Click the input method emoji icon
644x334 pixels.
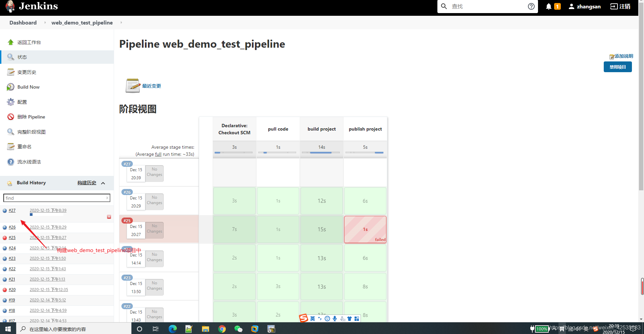pyautogui.click(x=327, y=319)
